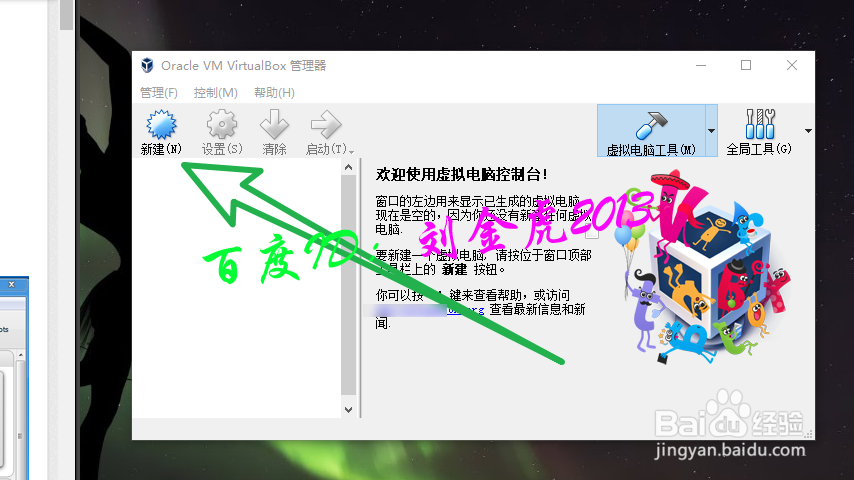Open the virtualbox.org link in welcome text
Viewport: 854px width, 480px height.
(466, 310)
